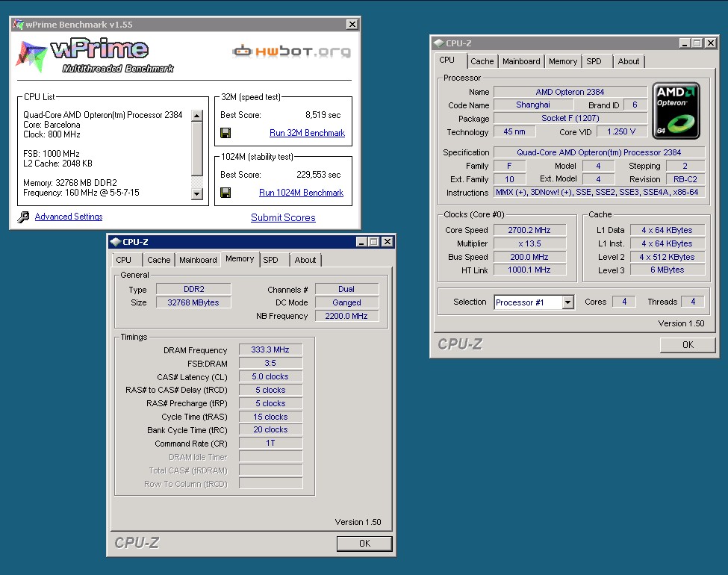Close the wPrime Benchmark window
728x575 pixels.
352,24
